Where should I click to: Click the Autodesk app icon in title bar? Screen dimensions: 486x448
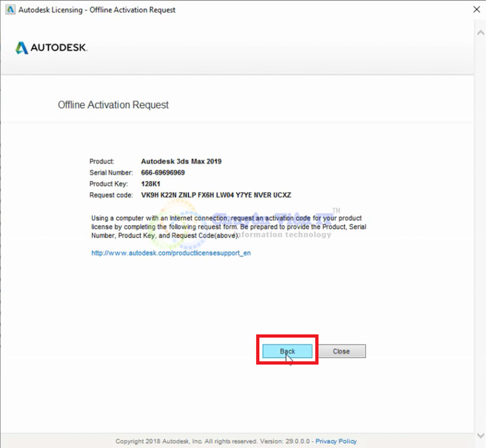(10, 10)
